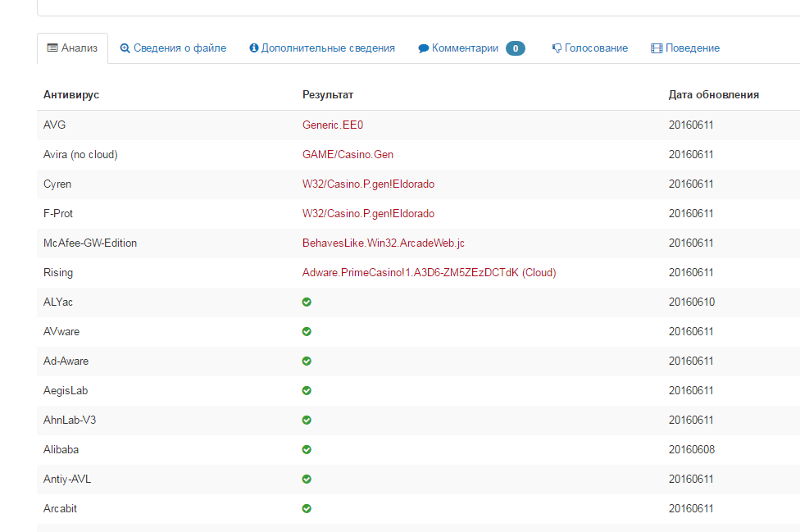Image resolution: width=800 pixels, height=532 pixels.
Task: Click Cyren's W32/Casino.P.gen!Eldorado result
Action: (368, 184)
